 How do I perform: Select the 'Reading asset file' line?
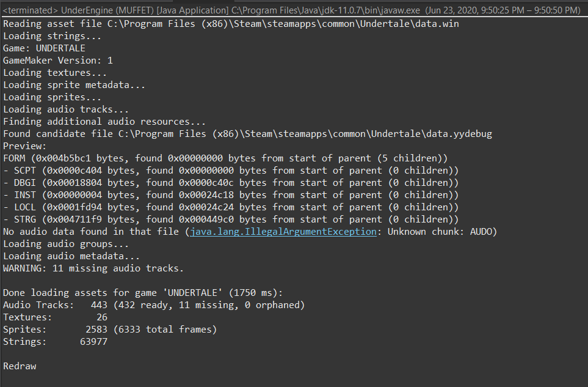[x=231, y=24]
